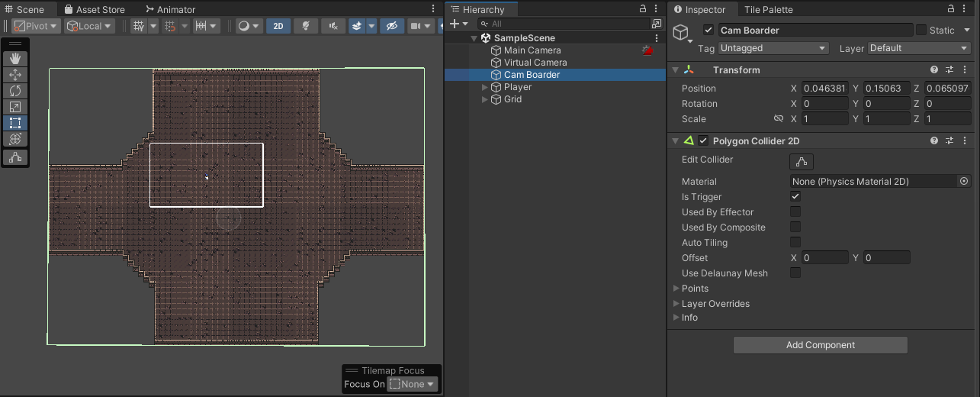Select the Scale tool
The height and width of the screenshot is (397, 980).
[15, 107]
